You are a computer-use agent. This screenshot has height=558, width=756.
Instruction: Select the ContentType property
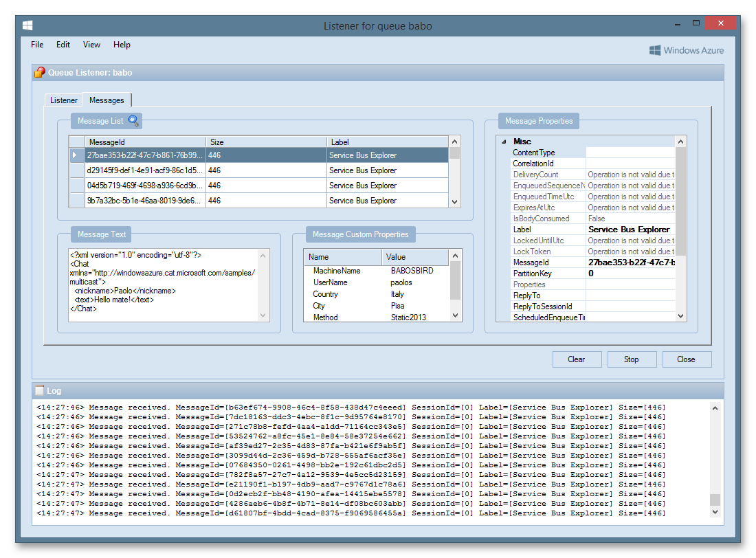click(x=593, y=153)
